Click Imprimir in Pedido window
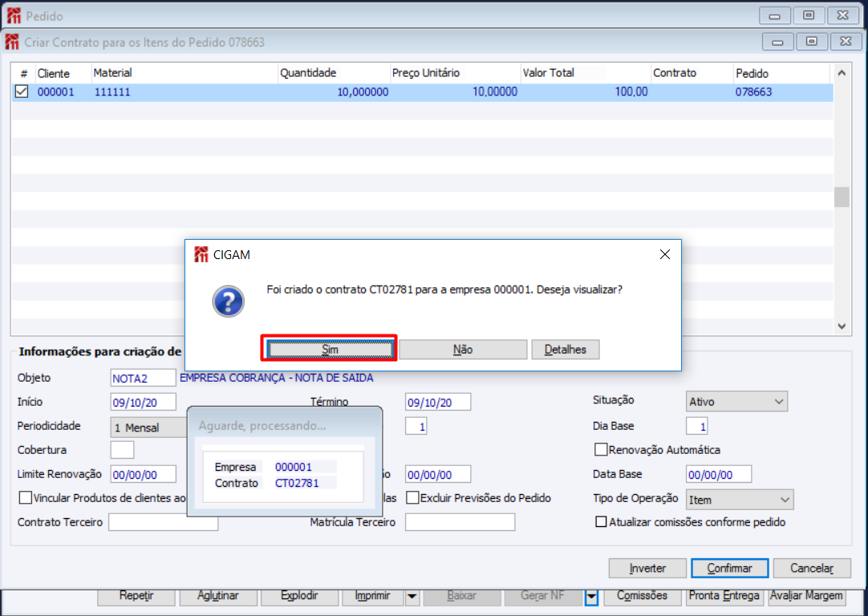This screenshot has width=868, height=616. pyautogui.click(x=372, y=596)
